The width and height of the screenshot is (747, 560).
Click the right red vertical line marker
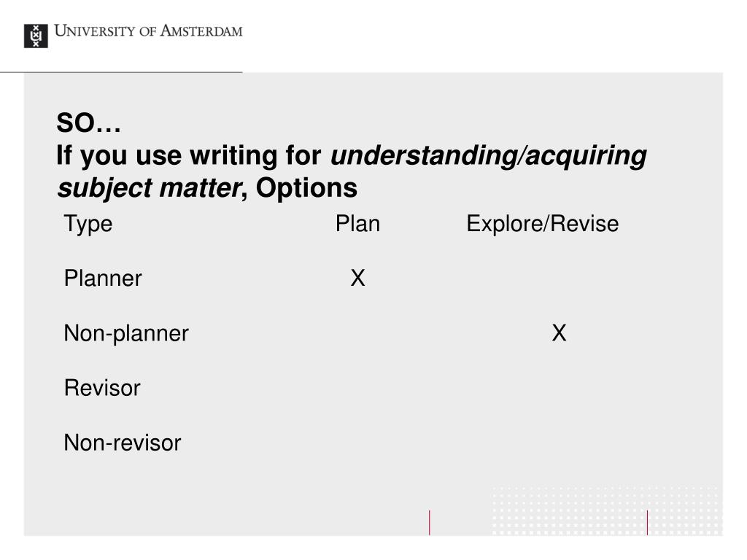647,522
